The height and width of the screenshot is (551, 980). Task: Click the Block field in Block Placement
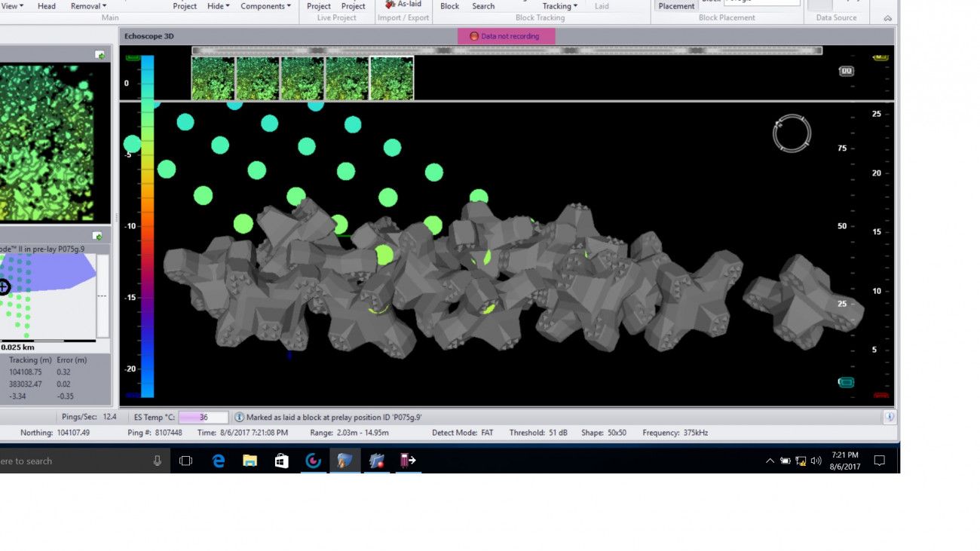[762, 2]
